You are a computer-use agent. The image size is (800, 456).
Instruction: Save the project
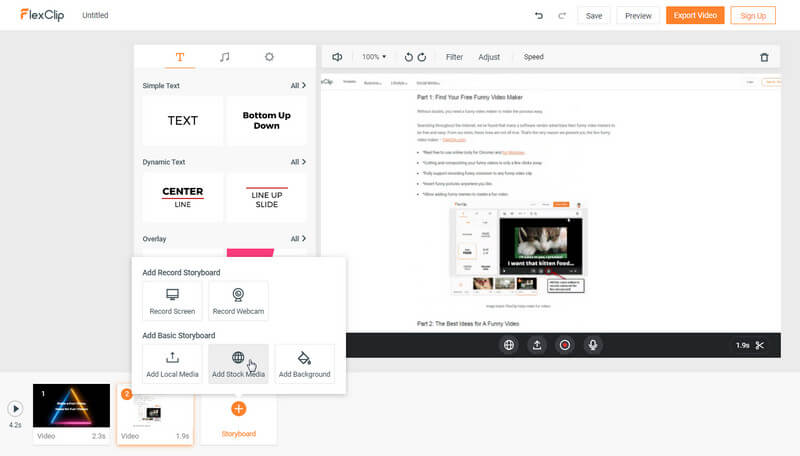pos(594,16)
